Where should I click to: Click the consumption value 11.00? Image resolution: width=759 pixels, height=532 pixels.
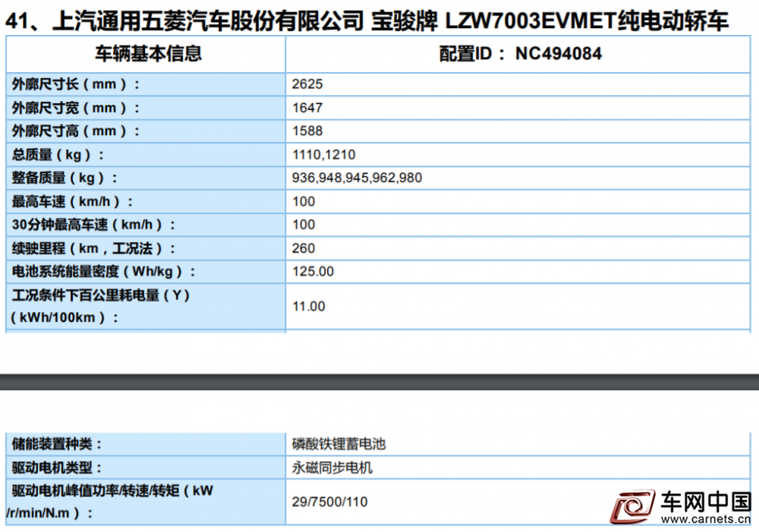coord(309,307)
